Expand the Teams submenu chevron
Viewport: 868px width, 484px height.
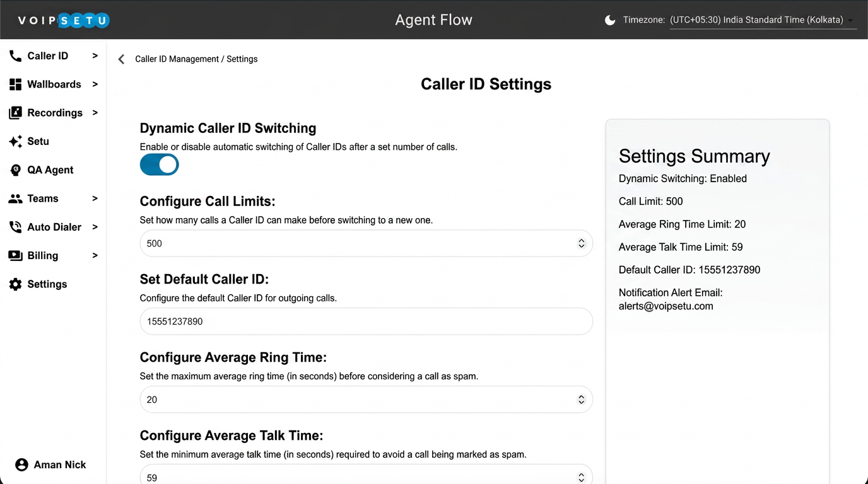pos(95,198)
